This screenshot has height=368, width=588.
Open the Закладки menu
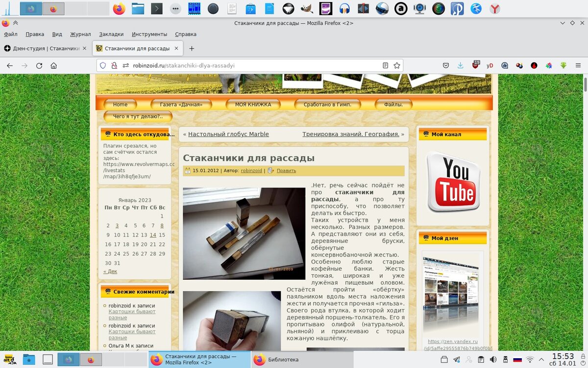[111, 34]
